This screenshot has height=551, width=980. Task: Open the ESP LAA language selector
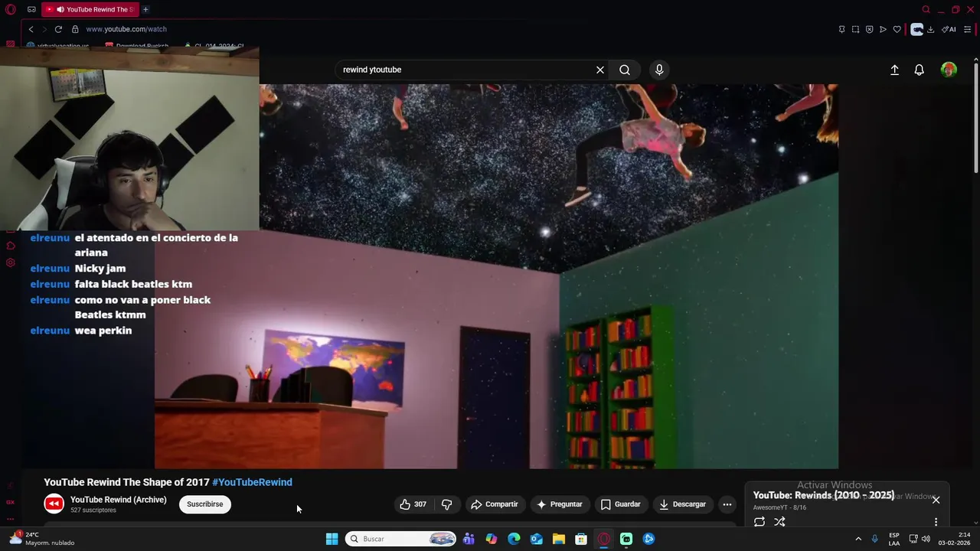(894, 539)
